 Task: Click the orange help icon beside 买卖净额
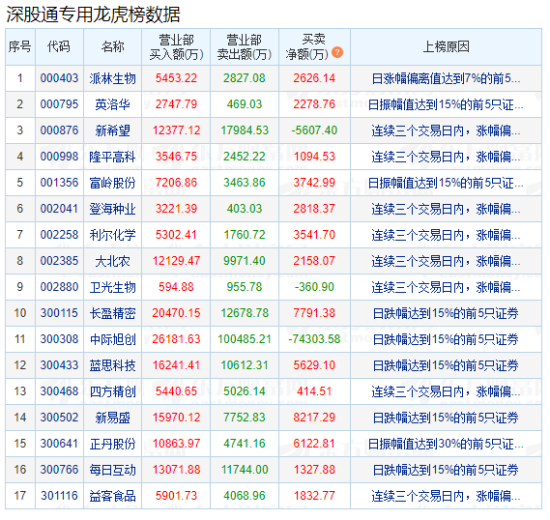[x=337, y=52]
